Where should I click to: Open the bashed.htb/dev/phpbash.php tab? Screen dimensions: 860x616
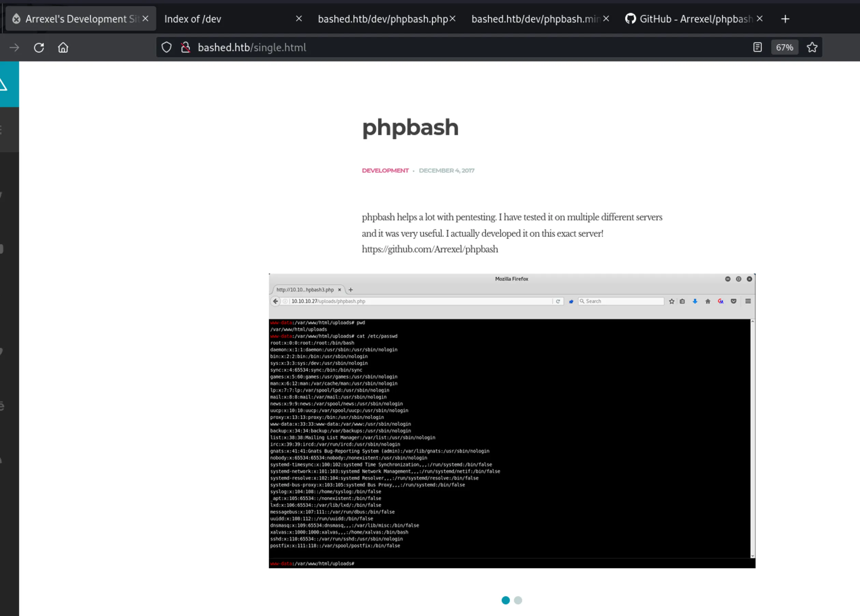pos(383,19)
